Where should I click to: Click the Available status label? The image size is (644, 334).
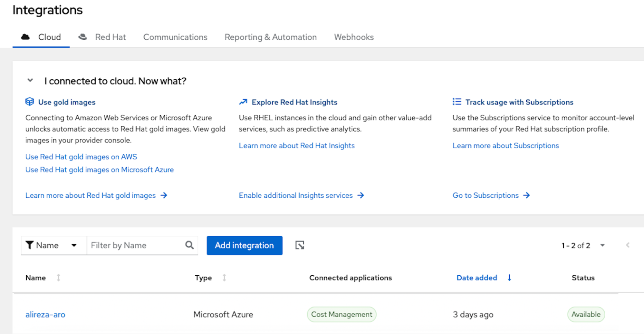tap(586, 314)
